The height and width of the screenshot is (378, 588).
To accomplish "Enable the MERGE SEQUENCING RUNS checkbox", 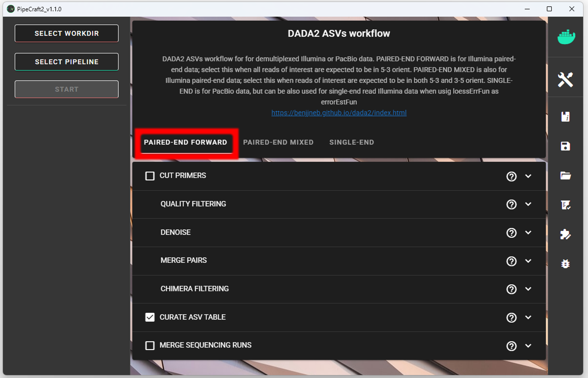I will click(x=150, y=345).
